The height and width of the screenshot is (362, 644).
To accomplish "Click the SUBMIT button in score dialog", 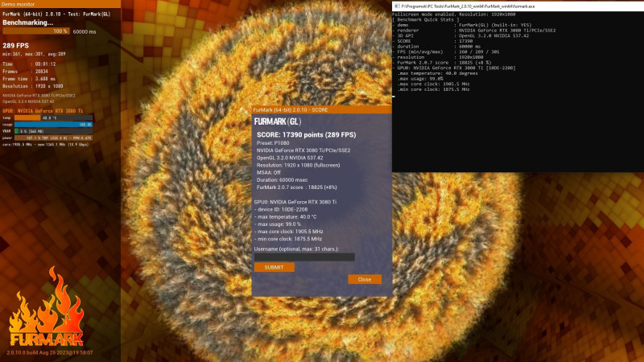I will (x=274, y=267).
